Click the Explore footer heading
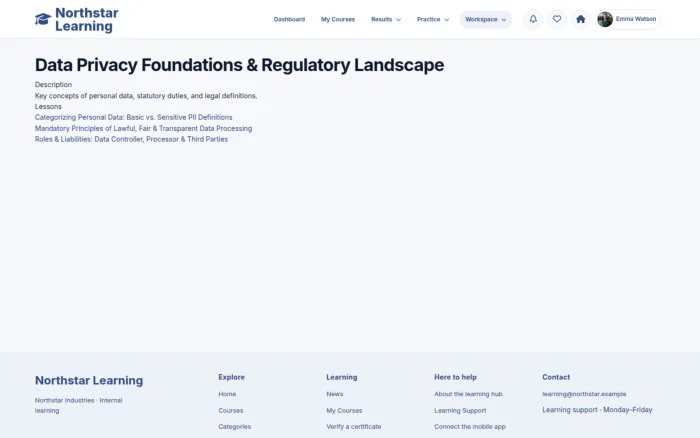This screenshot has width=700, height=438. point(231,377)
